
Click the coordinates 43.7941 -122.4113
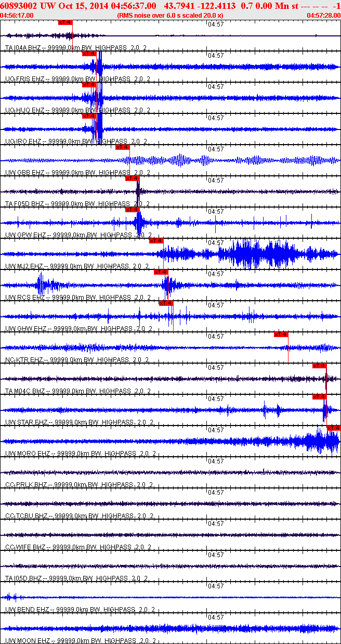(199, 6)
